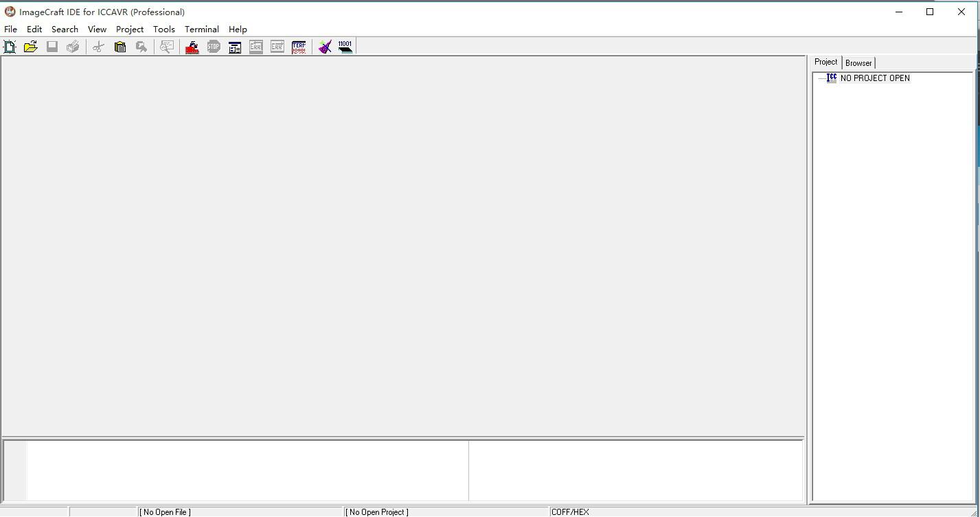Click the [ No Open File ] status entry
Viewport: 980px width, 517px height.
tap(165, 512)
